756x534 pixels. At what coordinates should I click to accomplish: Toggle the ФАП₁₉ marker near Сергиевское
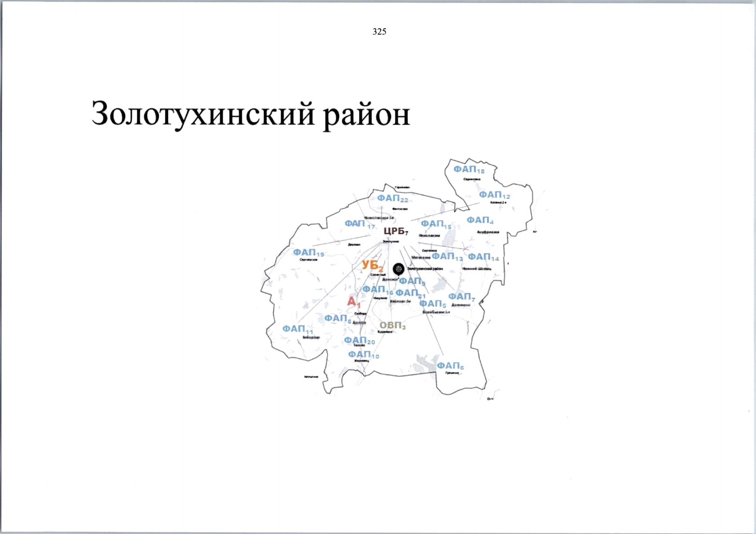308,252
